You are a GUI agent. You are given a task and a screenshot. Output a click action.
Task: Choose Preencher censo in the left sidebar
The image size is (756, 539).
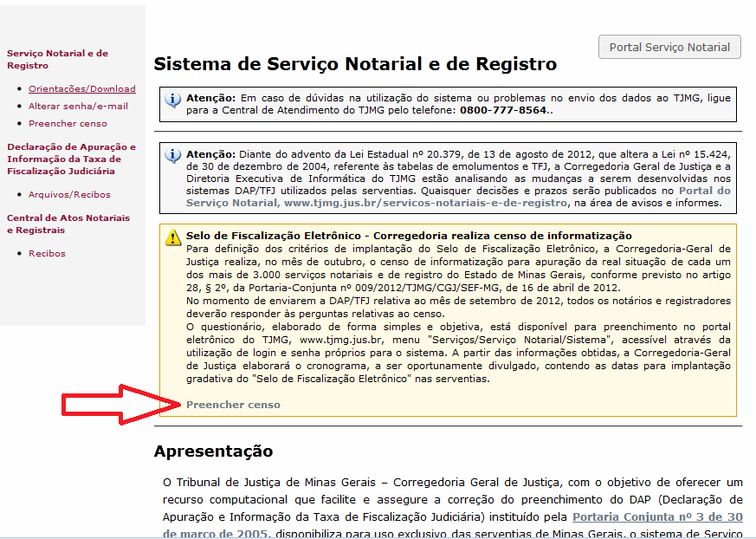coord(68,124)
